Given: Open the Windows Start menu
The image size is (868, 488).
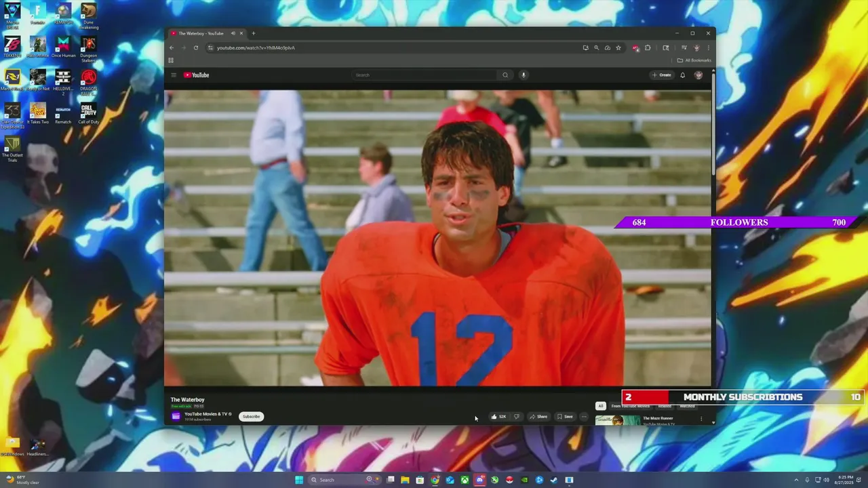Looking at the screenshot, I should coord(299,480).
